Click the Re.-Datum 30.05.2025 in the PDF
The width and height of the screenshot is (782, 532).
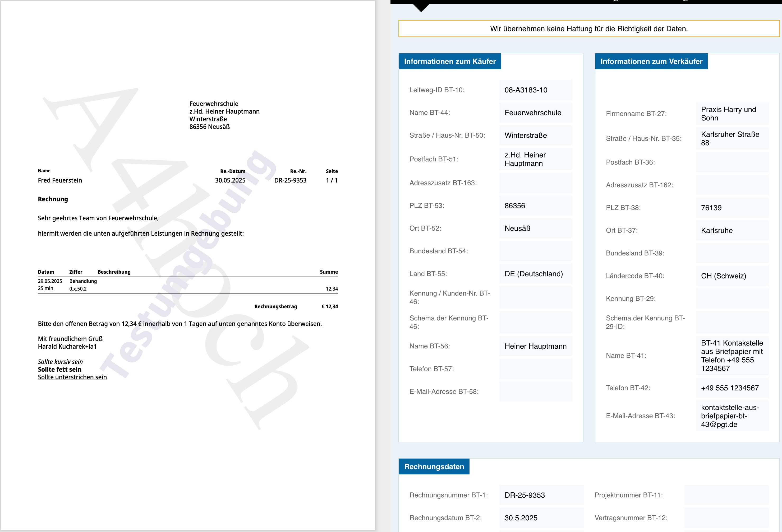point(230,180)
